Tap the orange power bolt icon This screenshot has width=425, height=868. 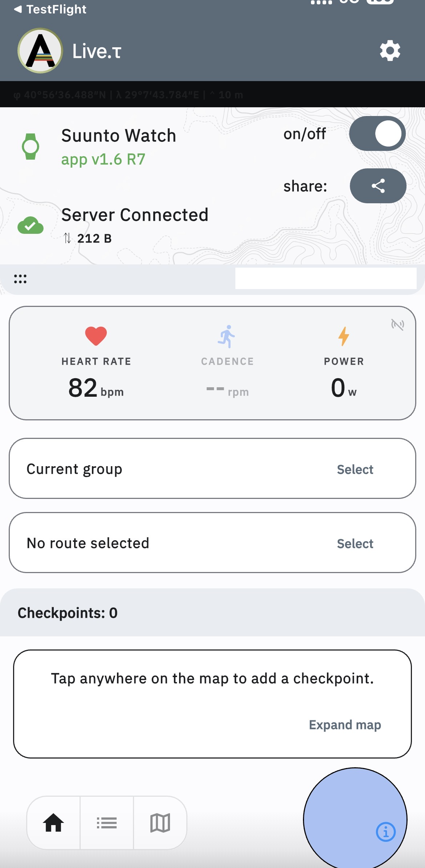[344, 336]
